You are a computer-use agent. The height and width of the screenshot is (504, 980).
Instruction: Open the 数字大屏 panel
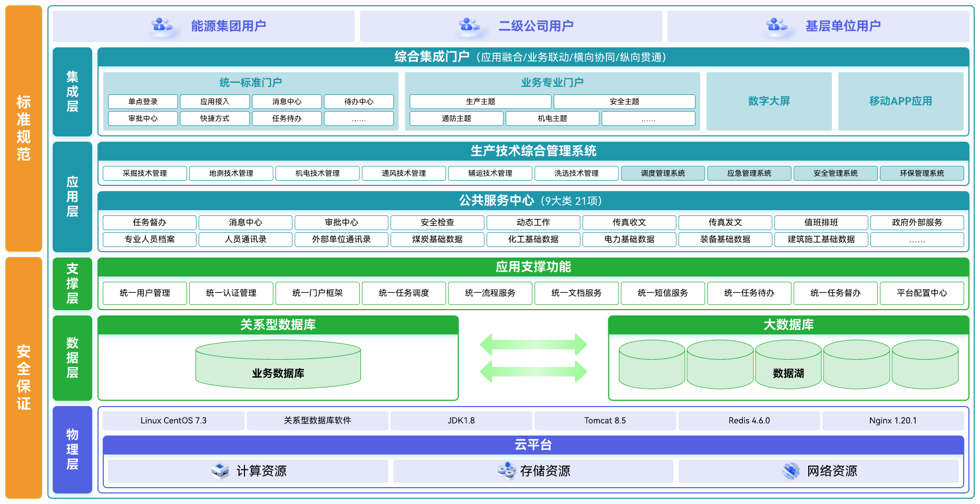[x=769, y=101]
